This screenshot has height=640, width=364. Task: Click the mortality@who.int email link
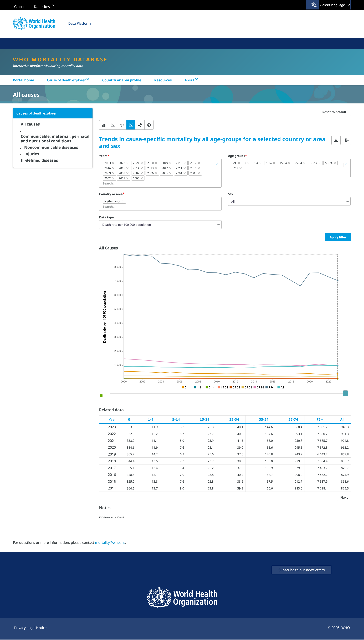110,543
